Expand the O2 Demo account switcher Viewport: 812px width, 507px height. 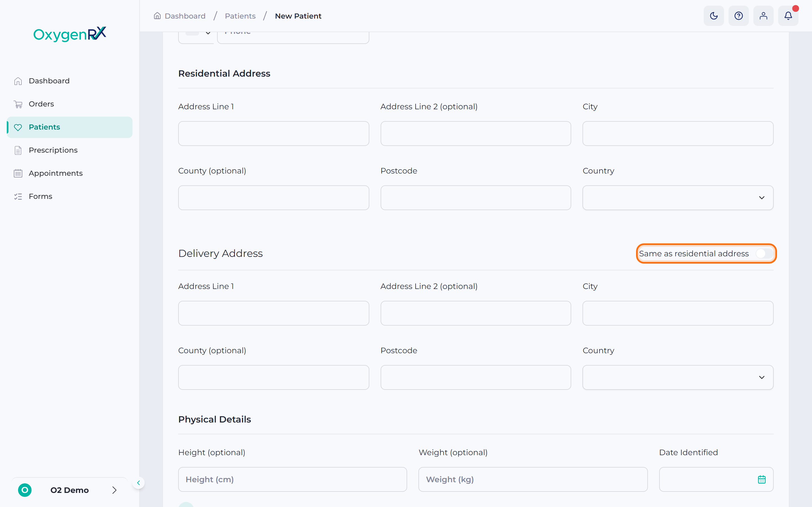[x=70, y=490]
